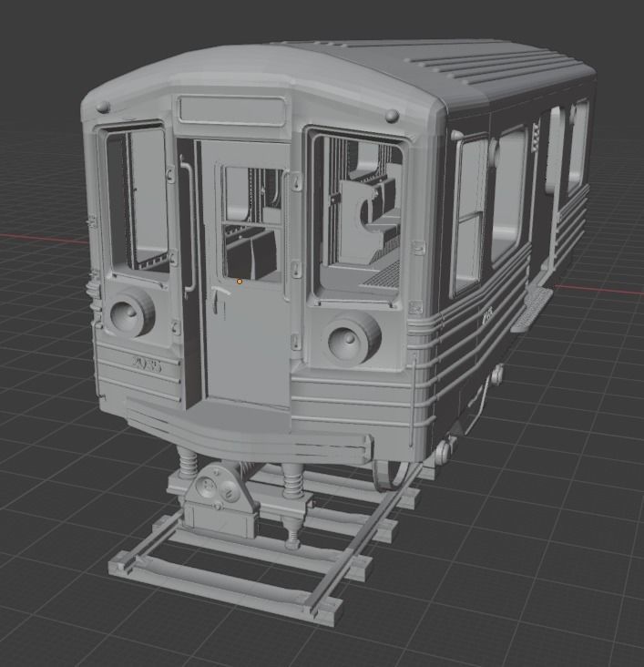Click the right round headlight on the train
644x667 pixels.
pyautogui.click(x=354, y=340)
